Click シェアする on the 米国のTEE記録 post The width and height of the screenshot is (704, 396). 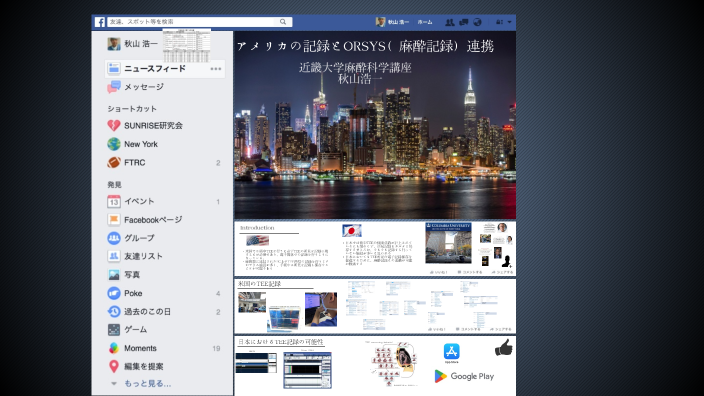(x=501, y=329)
